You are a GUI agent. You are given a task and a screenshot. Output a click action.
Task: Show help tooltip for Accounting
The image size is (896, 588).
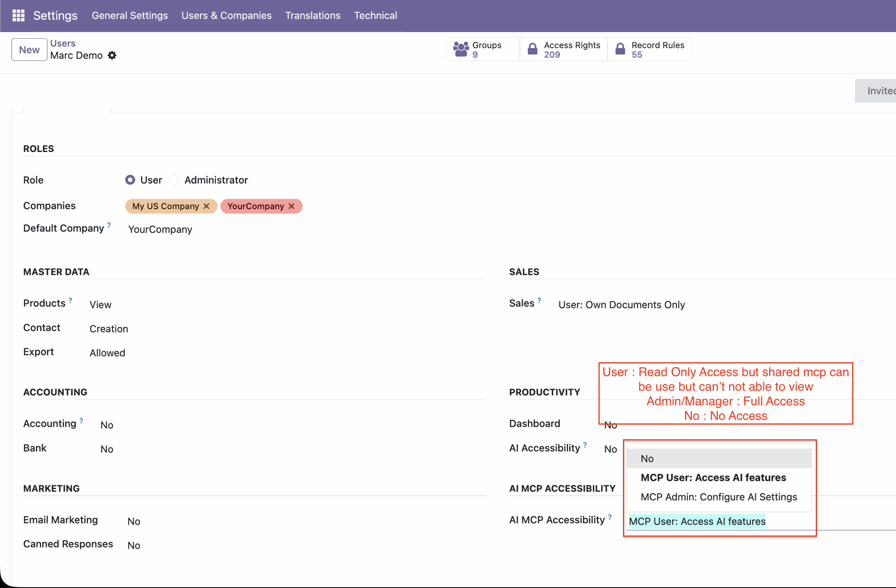81,421
